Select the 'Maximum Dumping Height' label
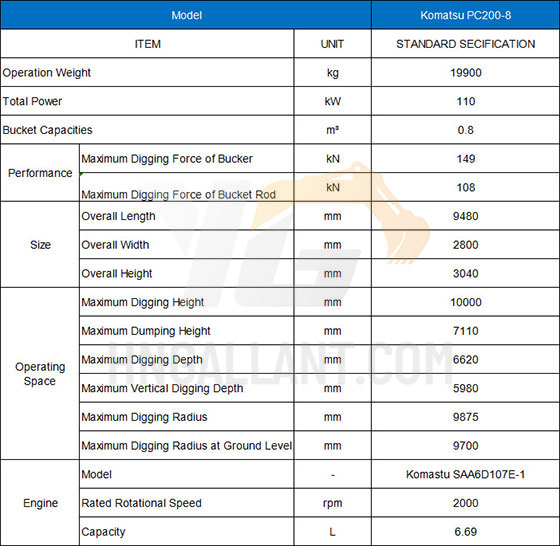Image resolution: width=560 pixels, height=546 pixels. [146, 331]
